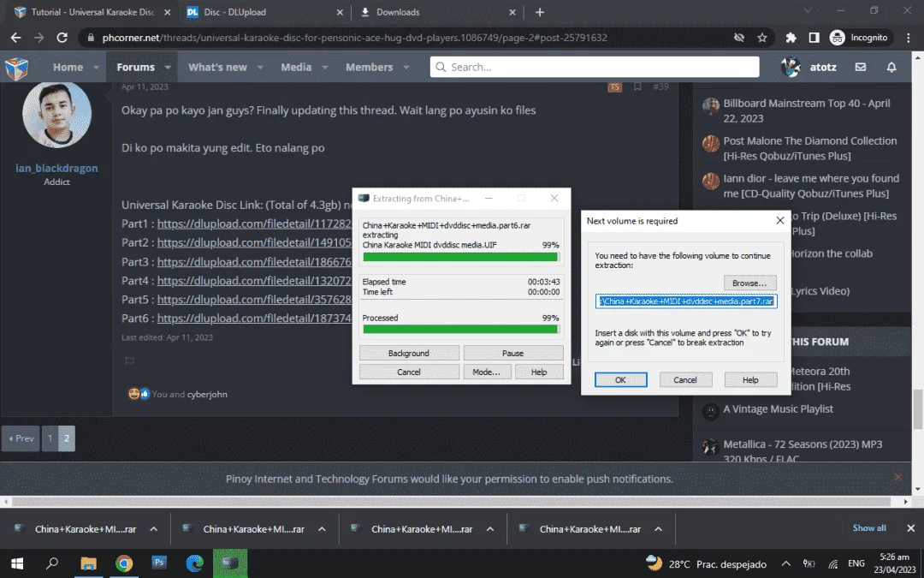
Task: Open the browser extensions puzzle icon
Action: tap(791, 37)
